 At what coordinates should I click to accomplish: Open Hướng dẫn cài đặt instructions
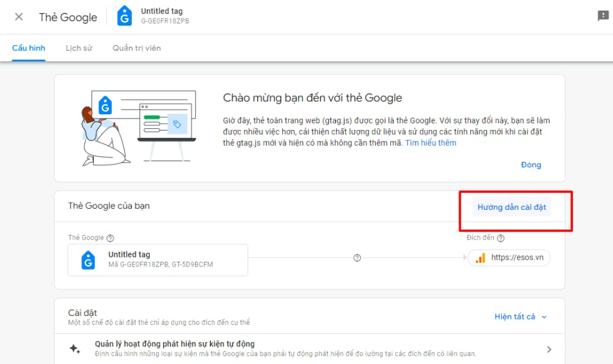(512, 207)
